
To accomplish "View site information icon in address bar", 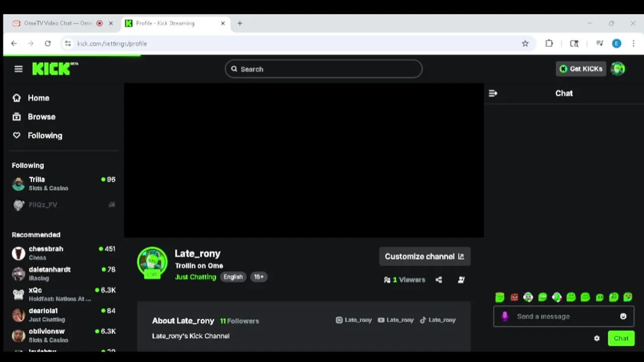I will (x=67, y=44).
